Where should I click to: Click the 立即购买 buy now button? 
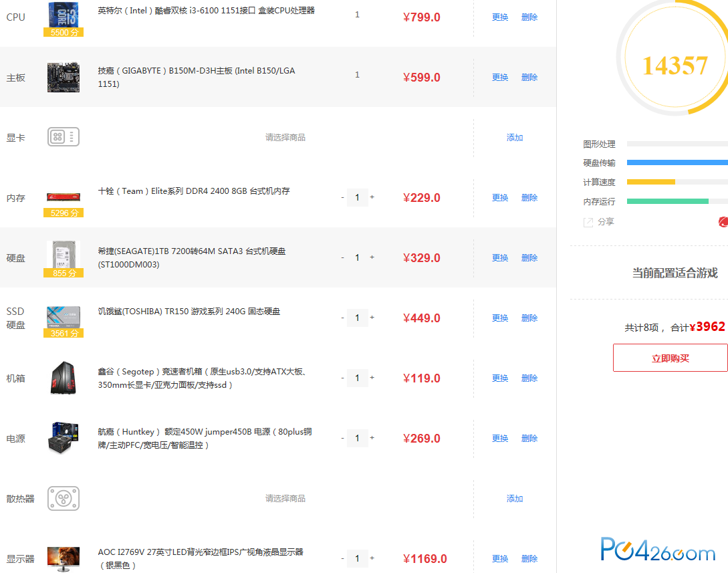tap(671, 358)
